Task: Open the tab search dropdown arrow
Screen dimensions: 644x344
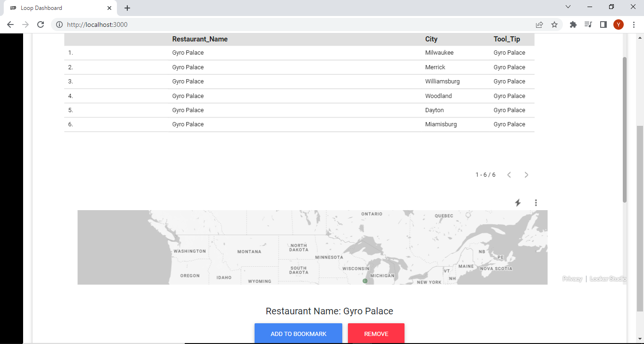Action: coord(568,7)
